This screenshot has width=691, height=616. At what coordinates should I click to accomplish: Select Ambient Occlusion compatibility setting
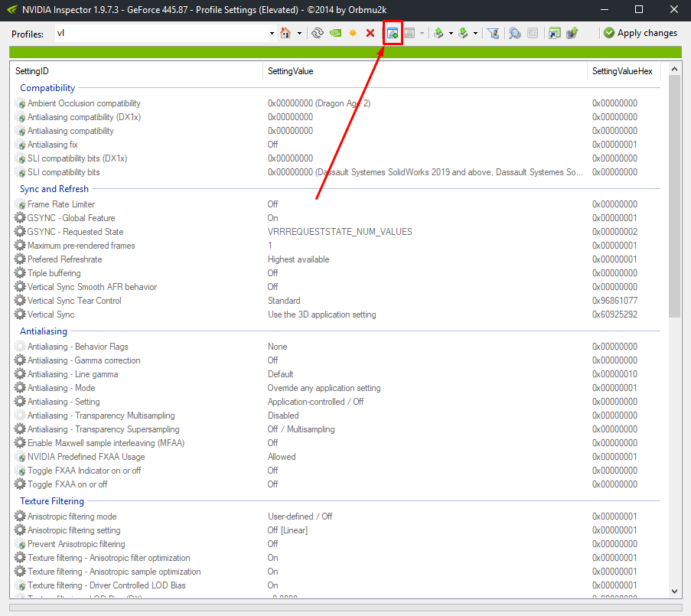[x=83, y=103]
